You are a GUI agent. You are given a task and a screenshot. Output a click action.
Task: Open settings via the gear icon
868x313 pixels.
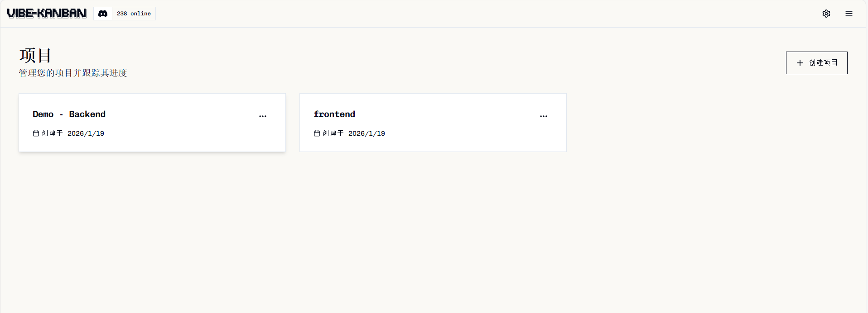coord(826,14)
